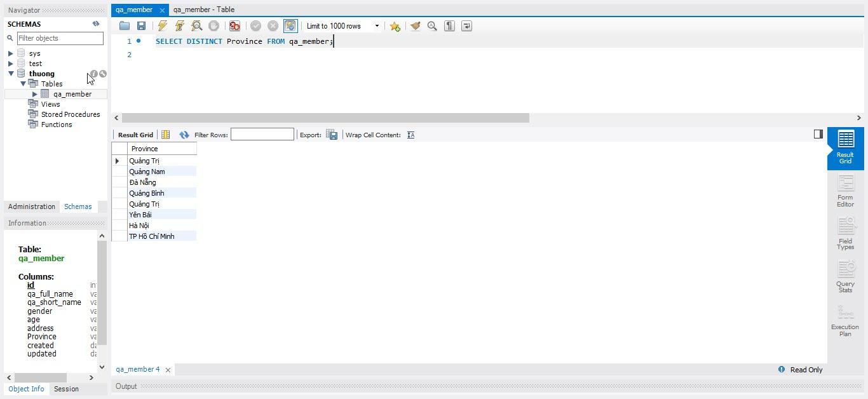
Task: Click the Province column header
Action: pyautogui.click(x=162, y=149)
